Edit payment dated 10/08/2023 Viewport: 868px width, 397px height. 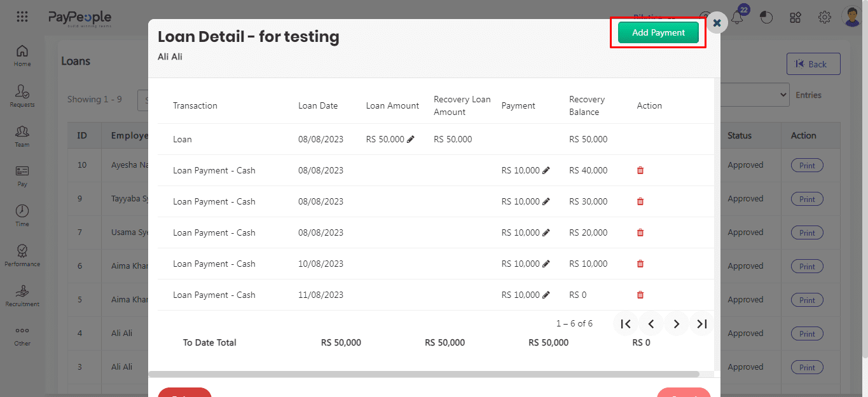[x=546, y=264]
